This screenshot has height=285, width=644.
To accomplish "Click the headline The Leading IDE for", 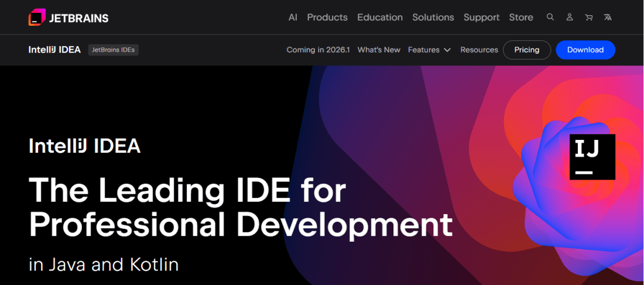I will 187,191.
